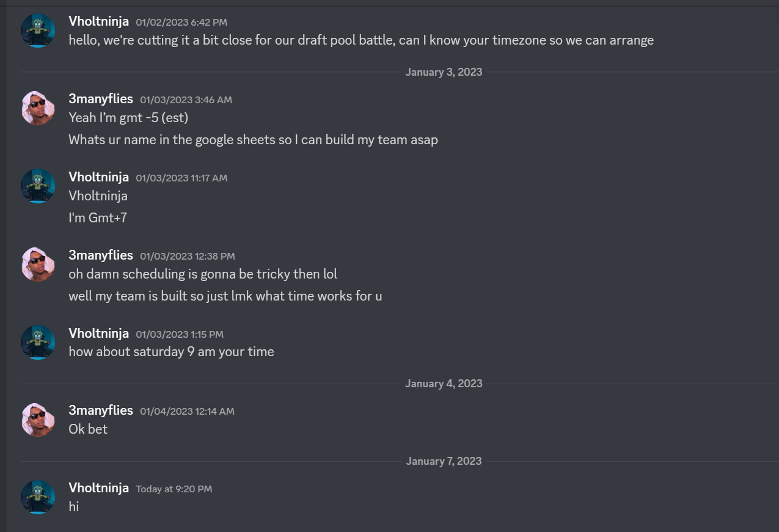Image resolution: width=779 pixels, height=532 pixels.
Task: Click the 'Today at 9:20 PM' timestamp
Action: pos(174,489)
